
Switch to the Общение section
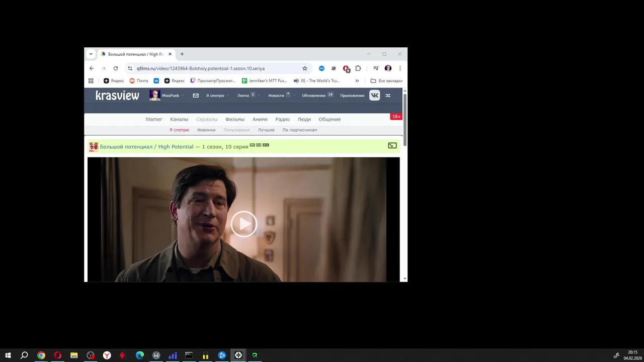[x=330, y=119]
